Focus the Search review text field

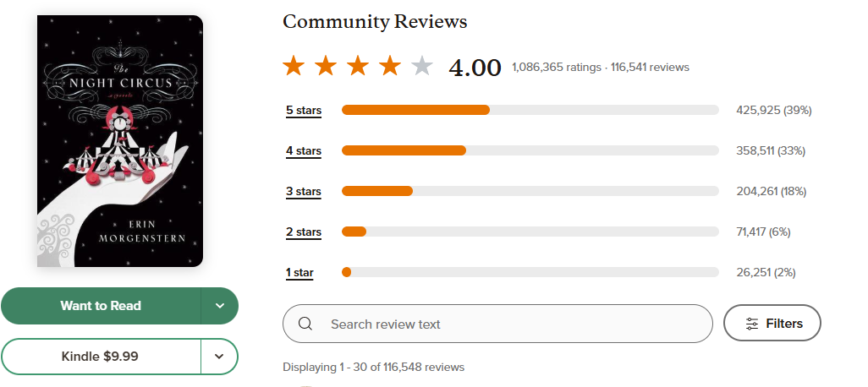click(x=508, y=324)
